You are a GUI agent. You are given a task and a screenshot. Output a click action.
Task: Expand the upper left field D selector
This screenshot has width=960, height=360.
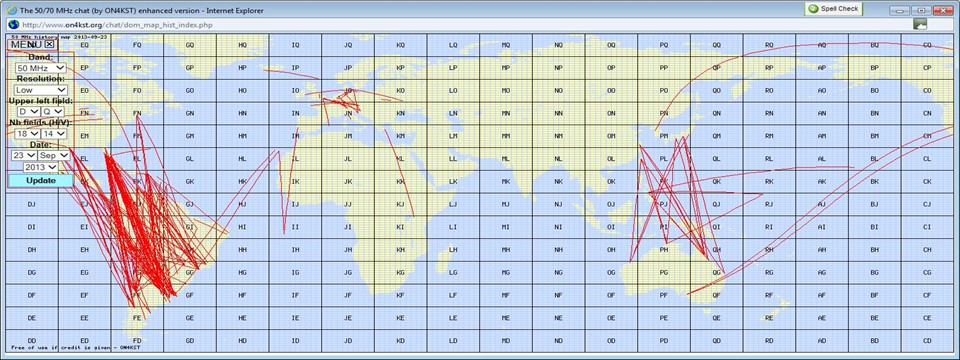(28, 111)
